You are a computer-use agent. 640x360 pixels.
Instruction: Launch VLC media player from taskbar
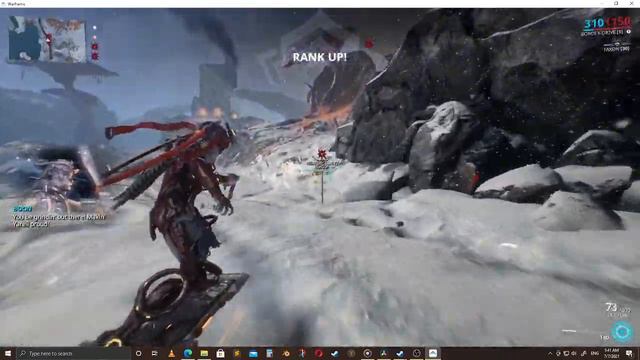click(x=171, y=353)
